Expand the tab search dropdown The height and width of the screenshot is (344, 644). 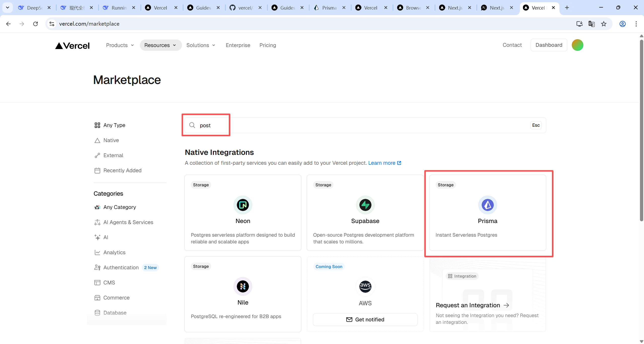click(x=8, y=8)
